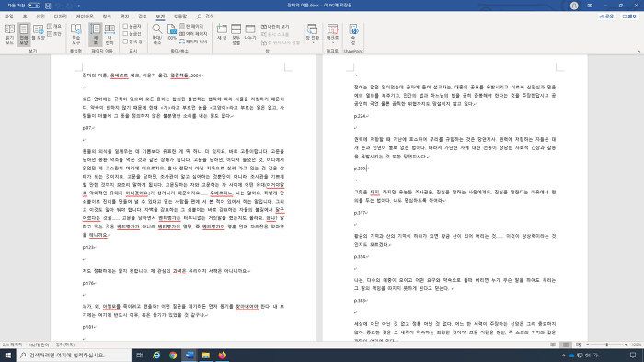The width and height of the screenshot is (644, 362).
Task: Open Customize Quick Access Toolbar dropdown
Action: click(78, 6)
